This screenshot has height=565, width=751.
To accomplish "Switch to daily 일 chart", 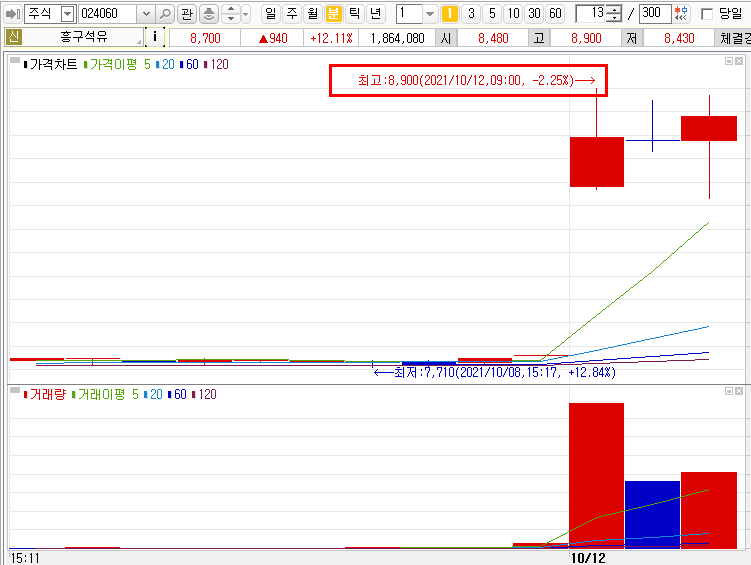I will coord(271,13).
